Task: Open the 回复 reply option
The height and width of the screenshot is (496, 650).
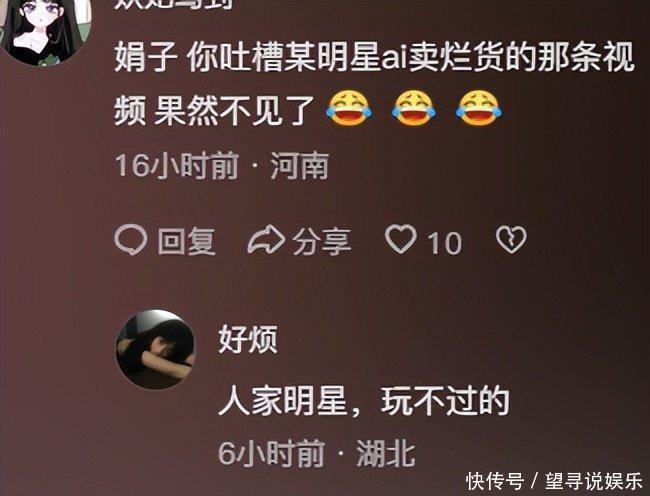Action: [187, 241]
